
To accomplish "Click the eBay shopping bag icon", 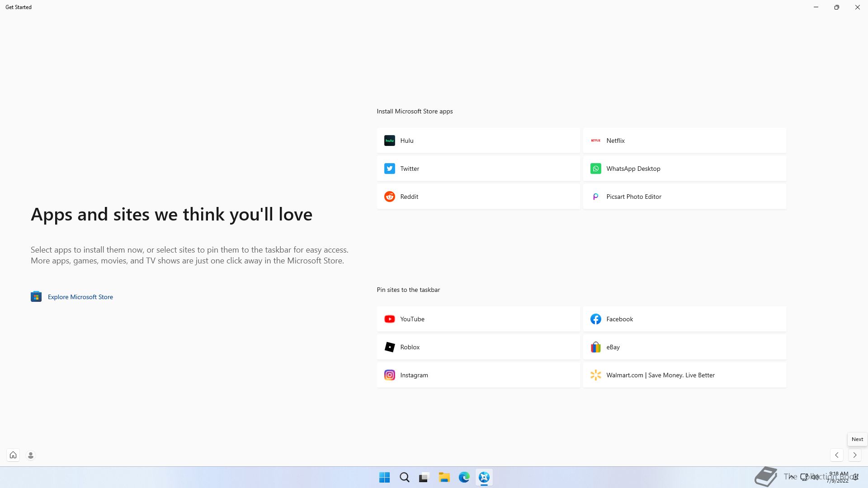I will pyautogui.click(x=595, y=347).
